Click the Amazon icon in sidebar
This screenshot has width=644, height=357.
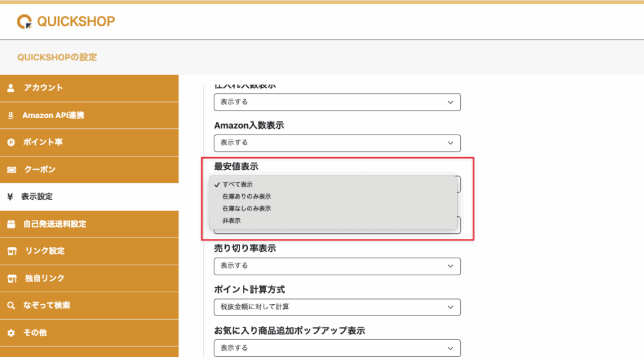pyautogui.click(x=11, y=116)
